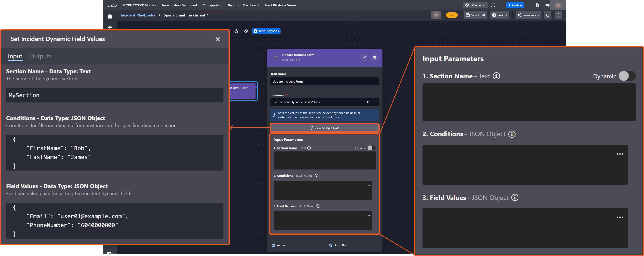Click the Field Values JSON box in the enlarged callout

[x=525, y=228]
